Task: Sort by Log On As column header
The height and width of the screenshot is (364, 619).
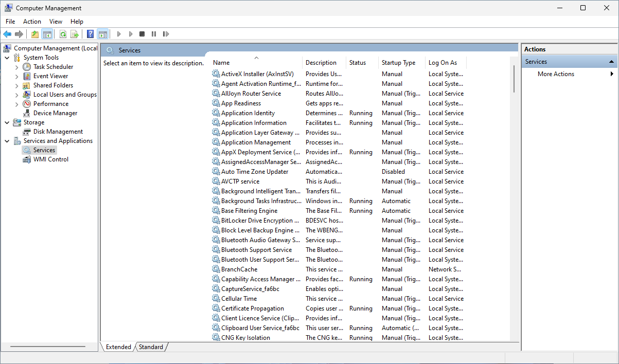Action: (x=446, y=63)
